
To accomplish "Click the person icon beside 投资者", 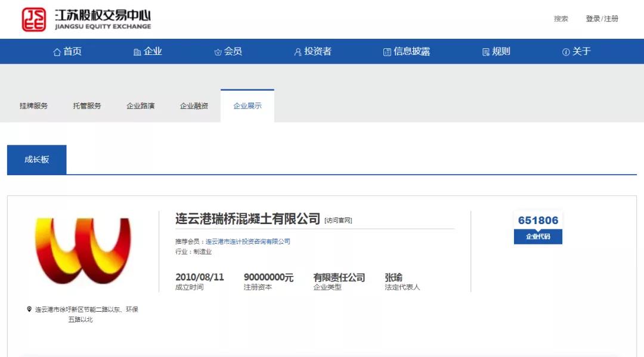I will tap(298, 52).
